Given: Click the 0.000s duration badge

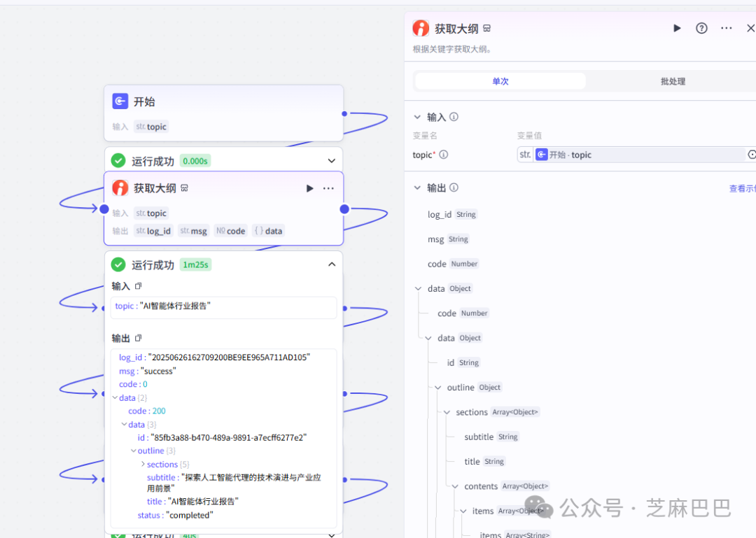Looking at the screenshot, I should 195,161.
